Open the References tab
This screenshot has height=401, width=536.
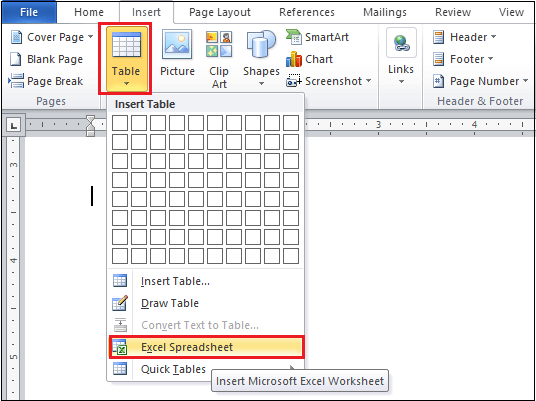coord(307,12)
